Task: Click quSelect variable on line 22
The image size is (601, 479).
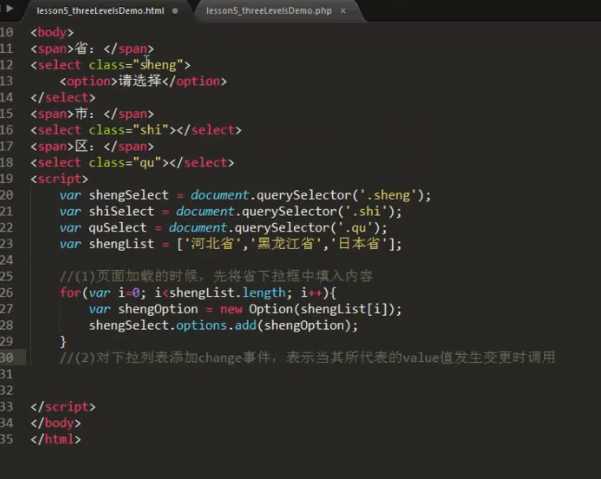Action: pyautogui.click(x=118, y=228)
